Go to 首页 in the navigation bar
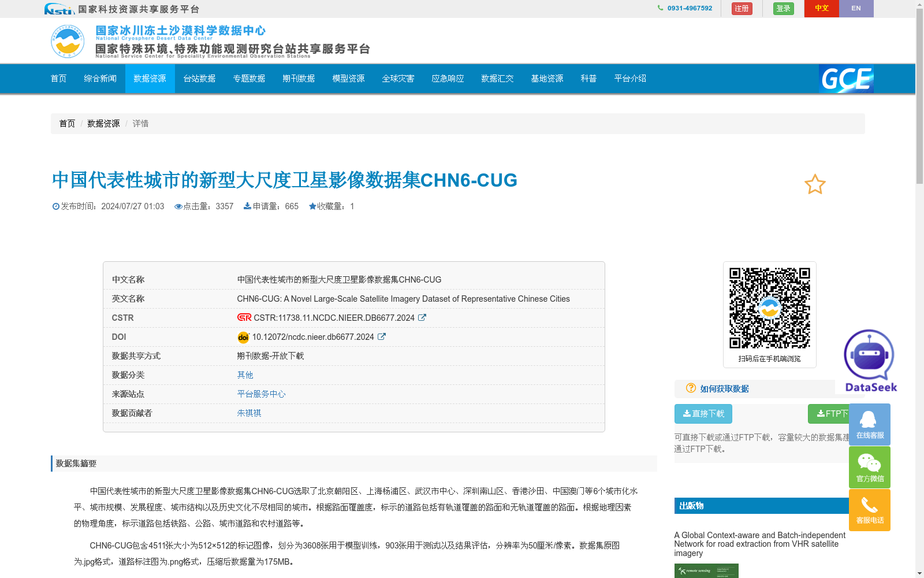Image resolution: width=924 pixels, height=578 pixels. 59,79
